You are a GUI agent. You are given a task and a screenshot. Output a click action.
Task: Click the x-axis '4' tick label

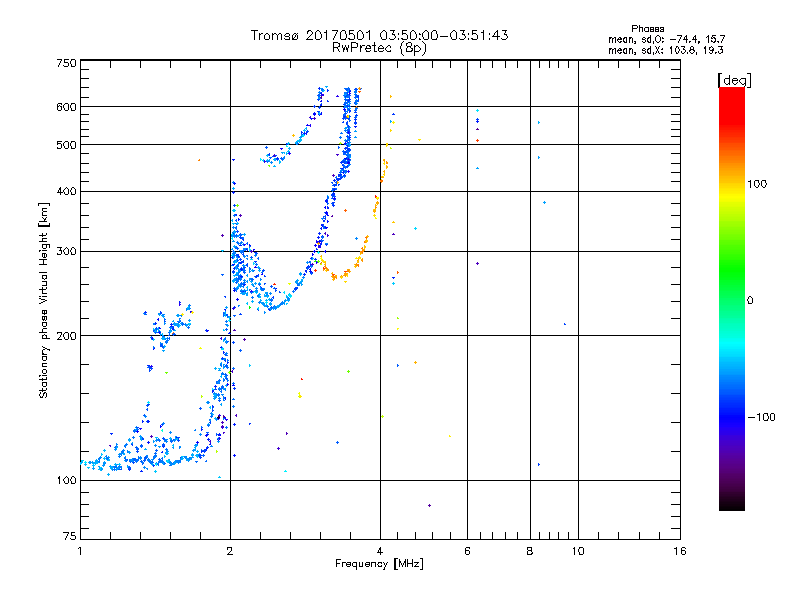click(x=380, y=551)
